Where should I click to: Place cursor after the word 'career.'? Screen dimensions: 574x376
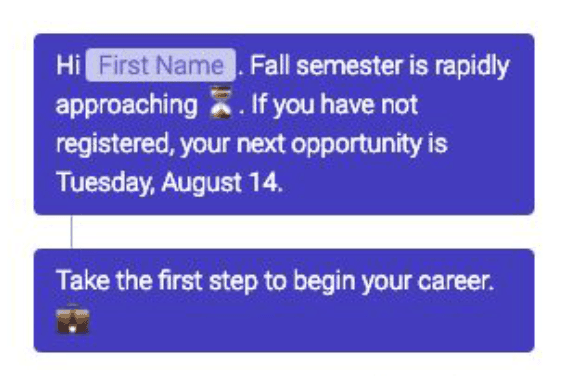point(495,281)
